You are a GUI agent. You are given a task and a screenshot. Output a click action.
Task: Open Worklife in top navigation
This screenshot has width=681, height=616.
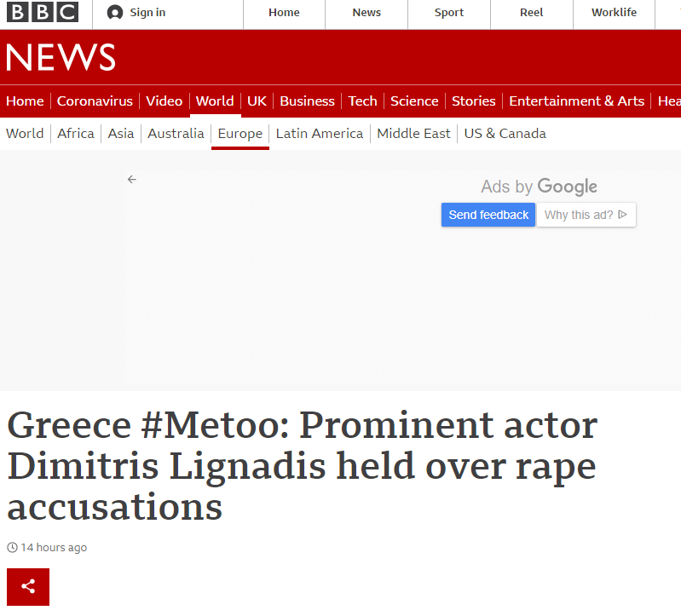tap(615, 13)
